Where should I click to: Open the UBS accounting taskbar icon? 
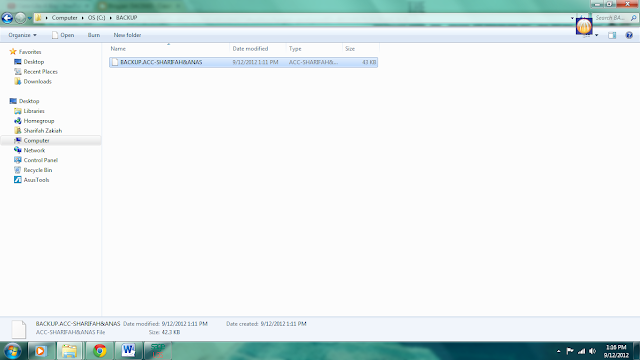158,351
